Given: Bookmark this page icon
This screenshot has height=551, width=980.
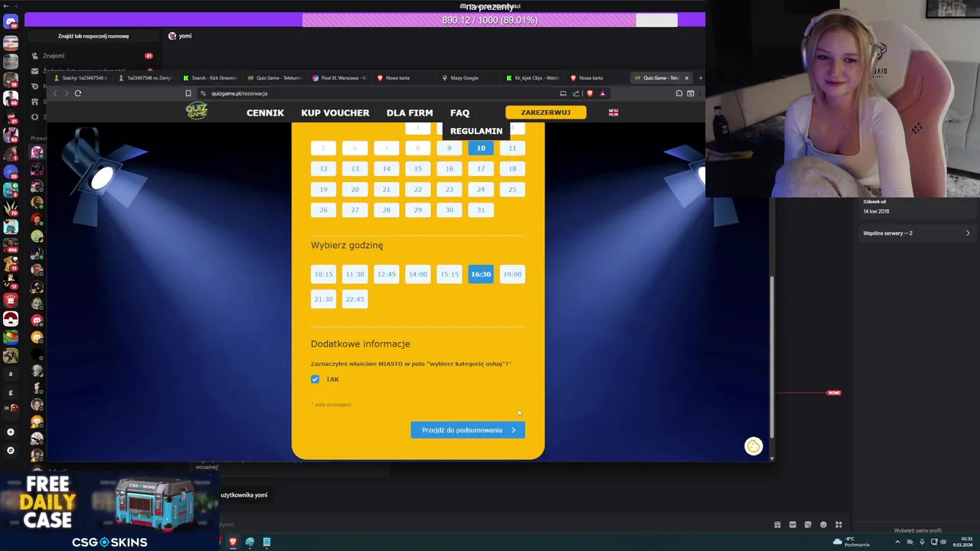Looking at the screenshot, I should click(x=188, y=93).
